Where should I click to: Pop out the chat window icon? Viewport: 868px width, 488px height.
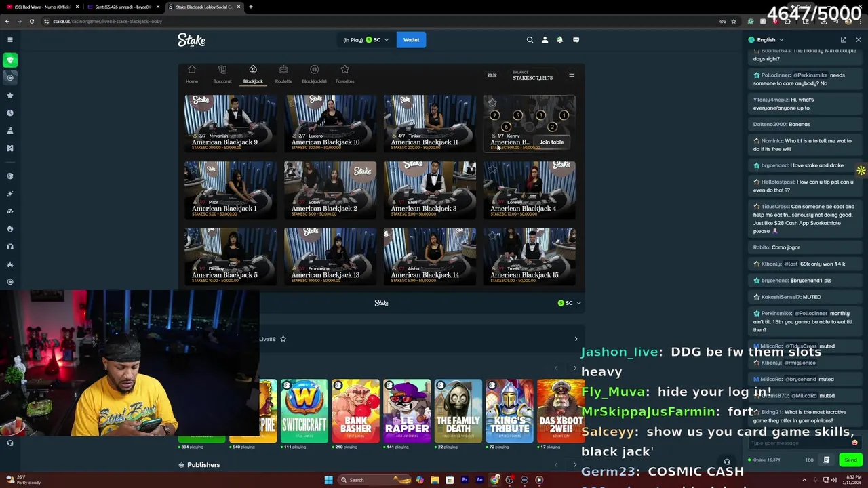[x=844, y=40]
